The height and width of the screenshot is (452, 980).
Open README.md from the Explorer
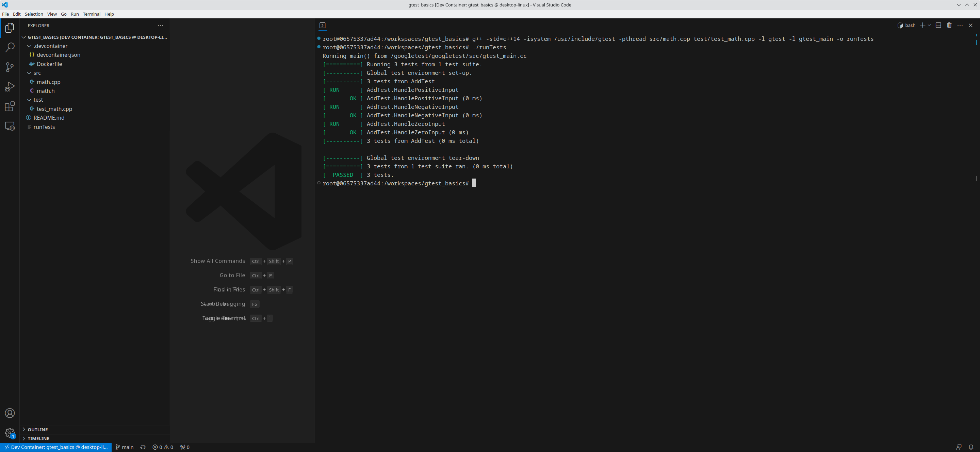point(49,117)
